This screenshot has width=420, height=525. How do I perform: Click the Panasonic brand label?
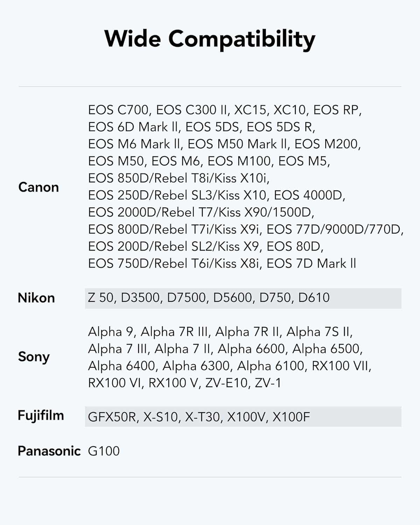pos(49,451)
